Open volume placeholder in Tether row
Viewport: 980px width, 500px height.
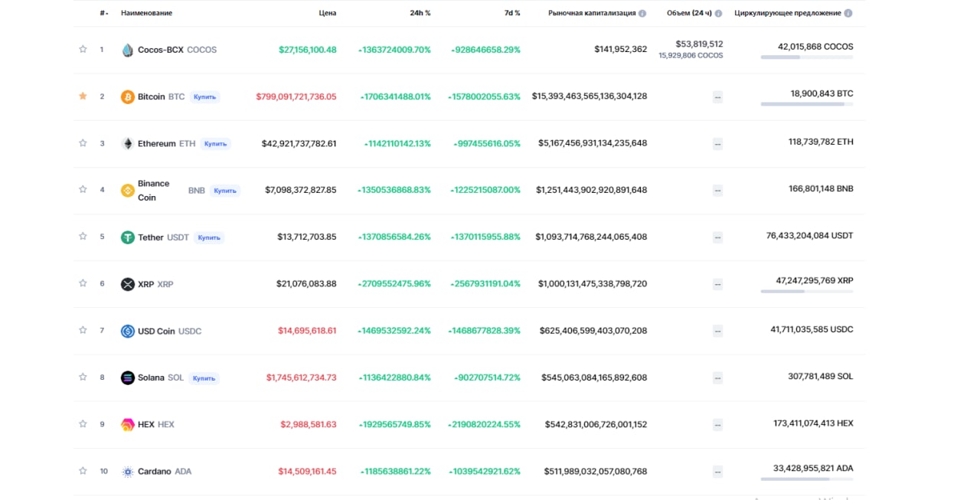[x=717, y=237]
